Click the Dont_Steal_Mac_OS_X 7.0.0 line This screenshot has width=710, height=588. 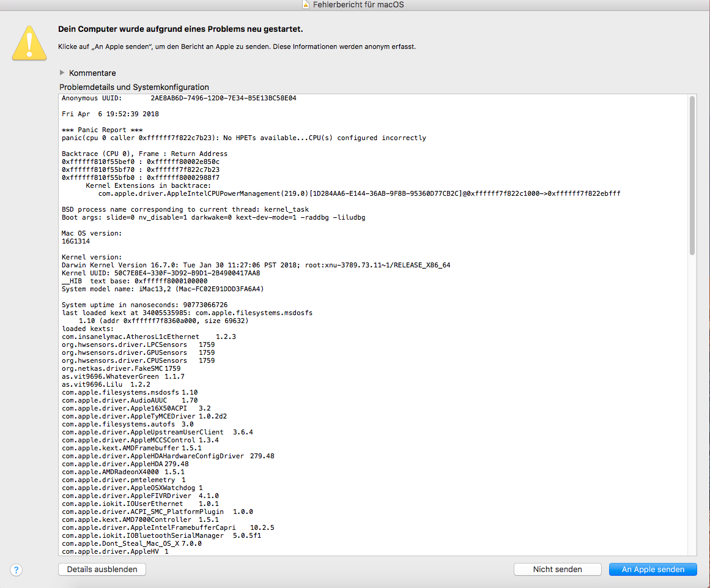pyautogui.click(x=131, y=543)
